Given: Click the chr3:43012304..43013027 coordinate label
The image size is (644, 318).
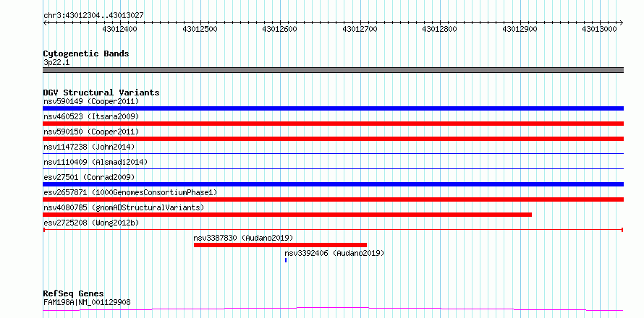Looking at the screenshot, I should (93, 15).
